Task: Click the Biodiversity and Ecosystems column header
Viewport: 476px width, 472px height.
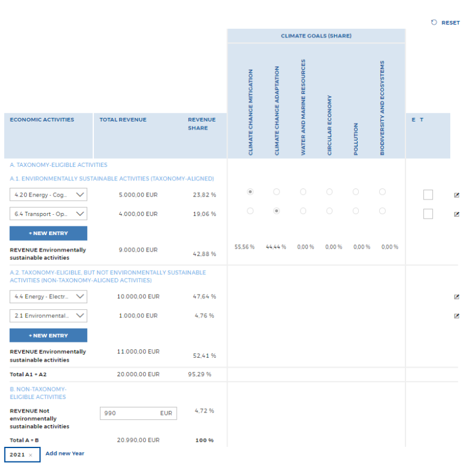Action: pyautogui.click(x=382, y=108)
